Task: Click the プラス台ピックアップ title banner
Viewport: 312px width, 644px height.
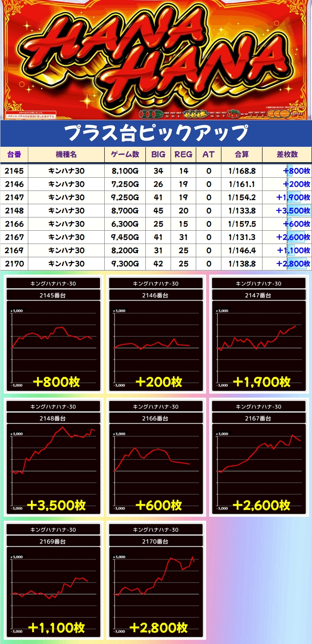Action: tap(156, 133)
